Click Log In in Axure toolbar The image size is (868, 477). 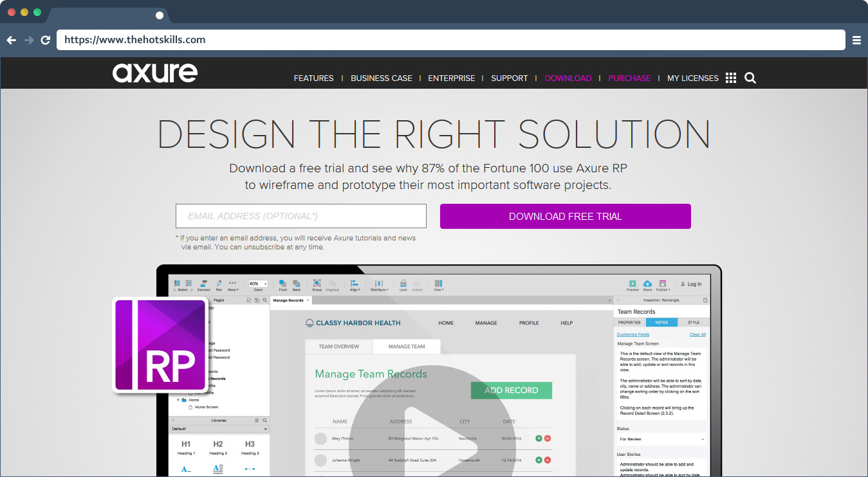692,284
